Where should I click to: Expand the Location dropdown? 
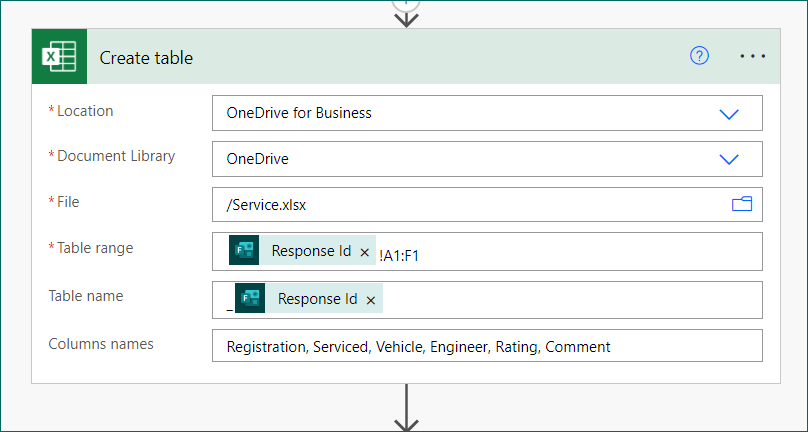729,113
